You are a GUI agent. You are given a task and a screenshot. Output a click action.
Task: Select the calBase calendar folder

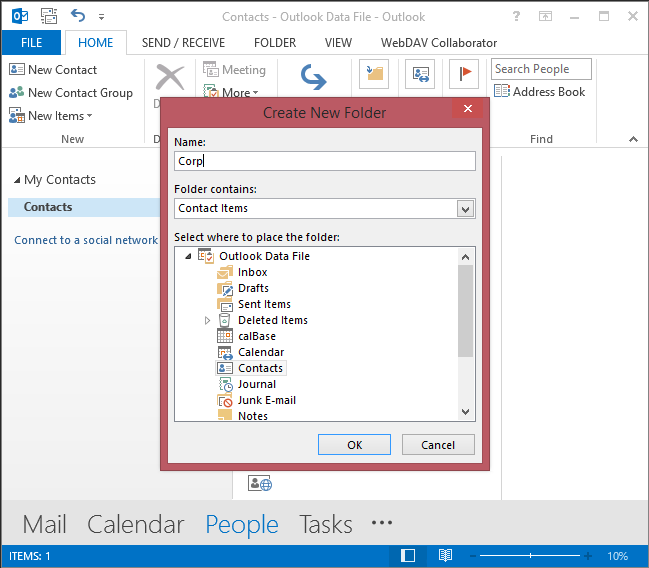tap(257, 336)
